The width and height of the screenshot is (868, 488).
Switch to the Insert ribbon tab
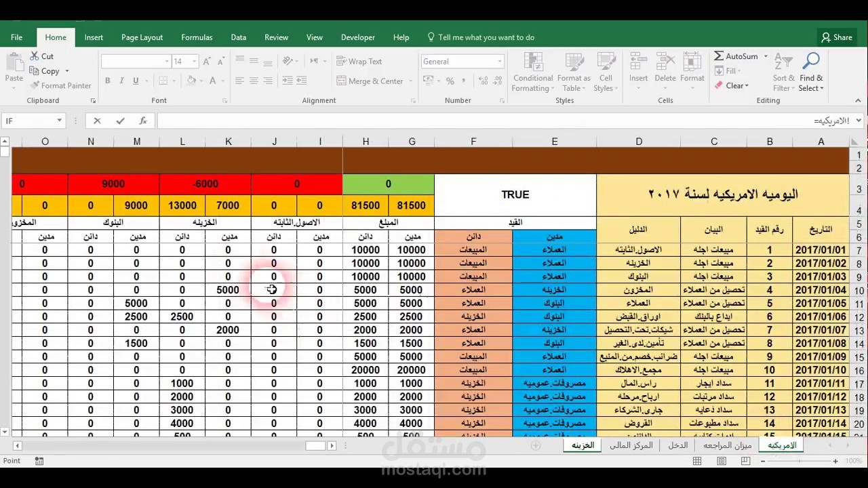click(x=94, y=37)
